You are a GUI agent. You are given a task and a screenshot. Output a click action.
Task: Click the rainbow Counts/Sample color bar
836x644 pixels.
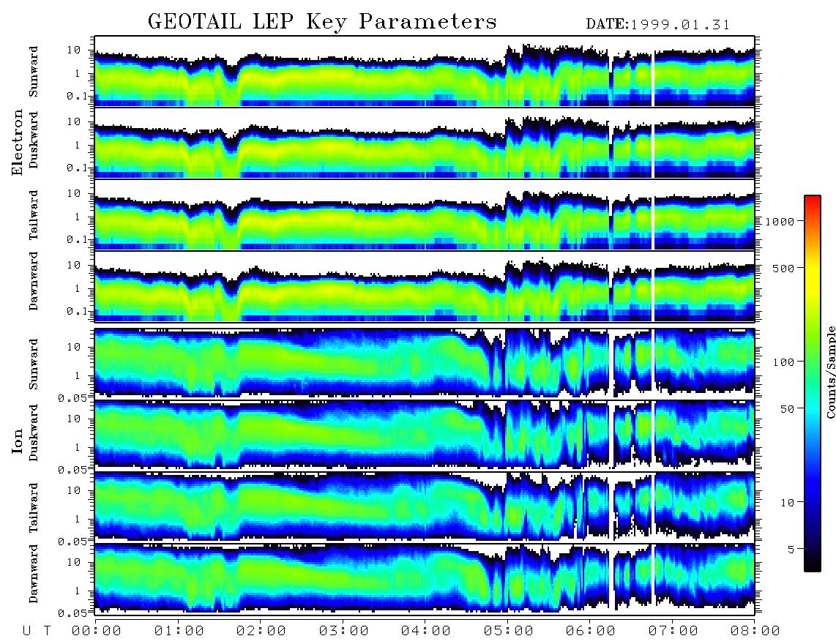[812, 383]
